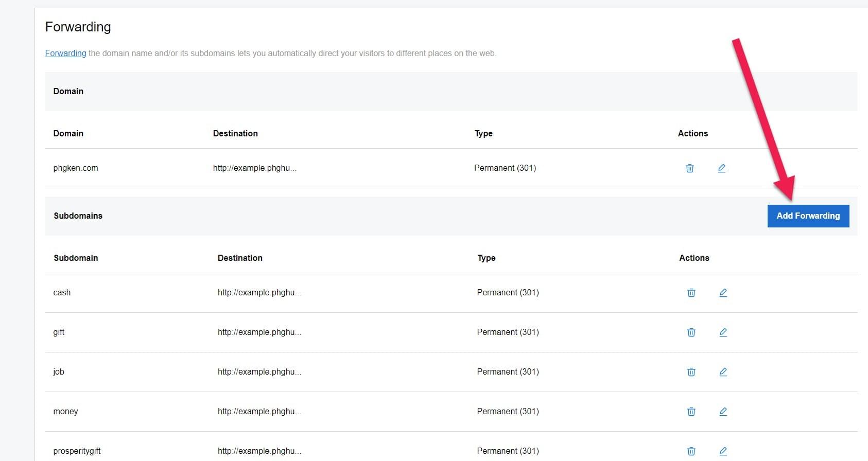
Task: Delete the job subdomain forwarding
Action: click(691, 372)
